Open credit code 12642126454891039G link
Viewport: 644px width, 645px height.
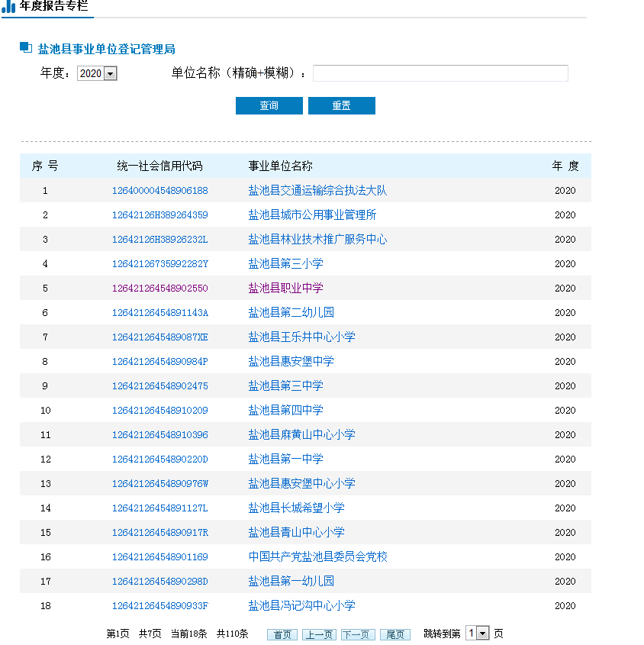pyautogui.click(x=160, y=435)
